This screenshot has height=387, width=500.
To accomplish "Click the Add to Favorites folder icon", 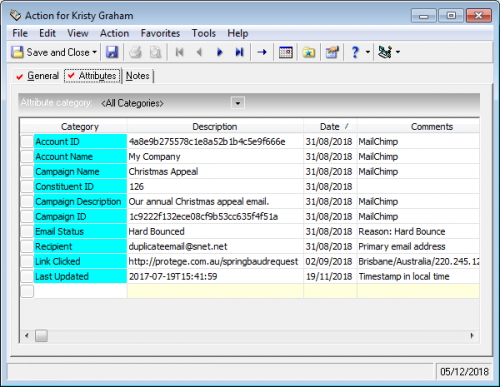I will 309,52.
